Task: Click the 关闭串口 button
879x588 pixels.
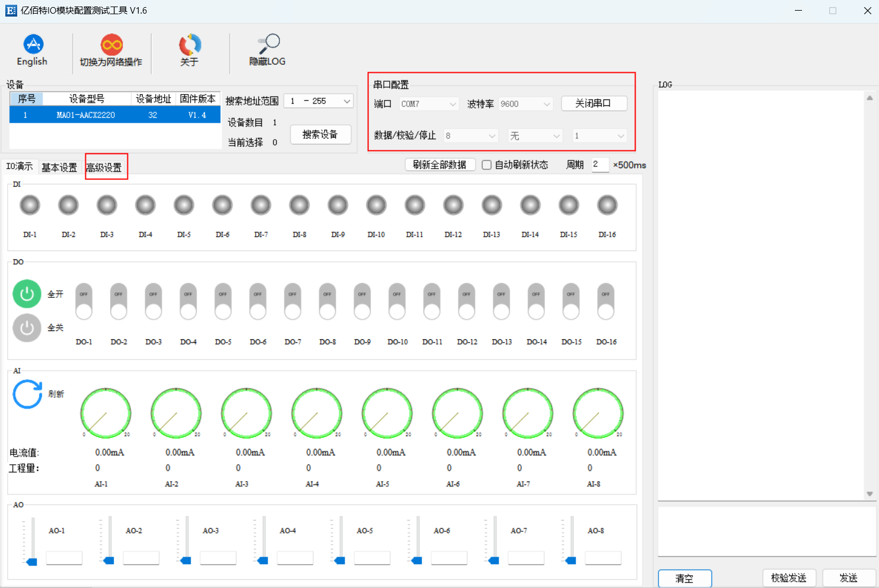Action: [x=594, y=103]
